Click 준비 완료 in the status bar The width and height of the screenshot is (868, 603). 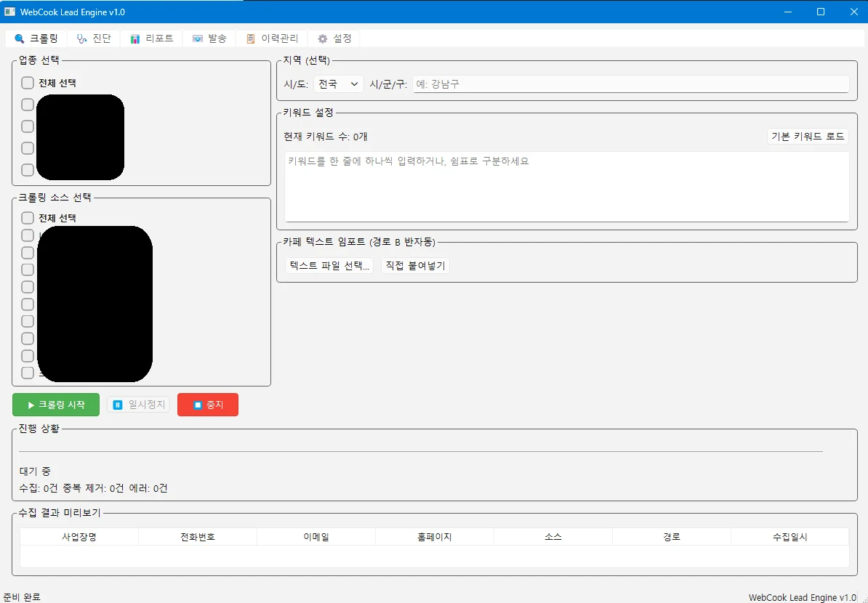tap(22, 597)
